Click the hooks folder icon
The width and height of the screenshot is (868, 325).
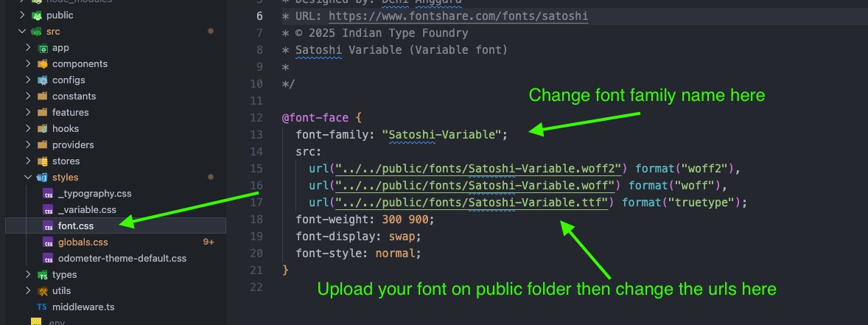point(43,129)
